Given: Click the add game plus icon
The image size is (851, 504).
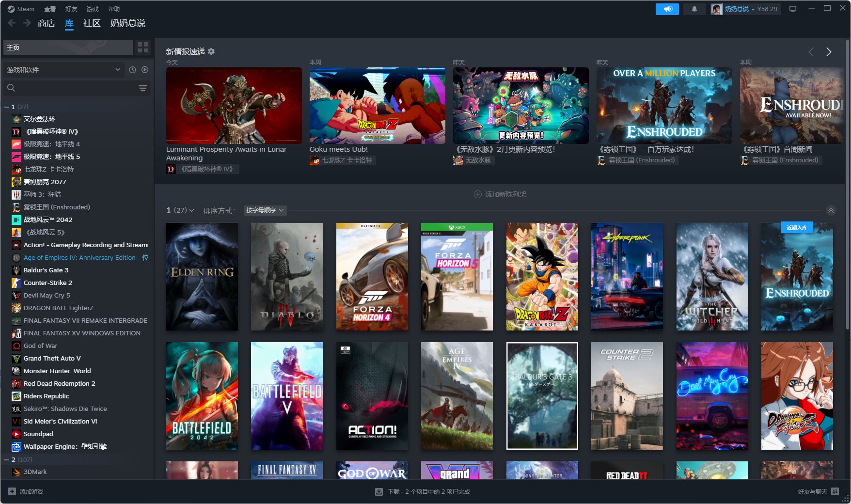Looking at the screenshot, I should [12, 491].
